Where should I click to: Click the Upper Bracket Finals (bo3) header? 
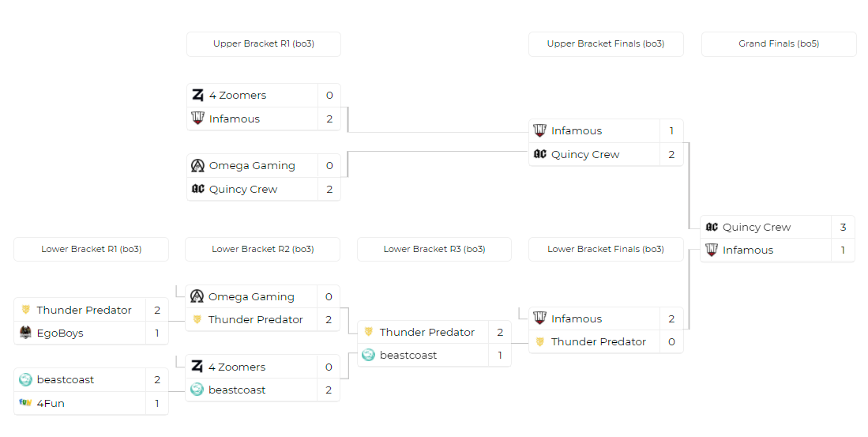tap(606, 44)
